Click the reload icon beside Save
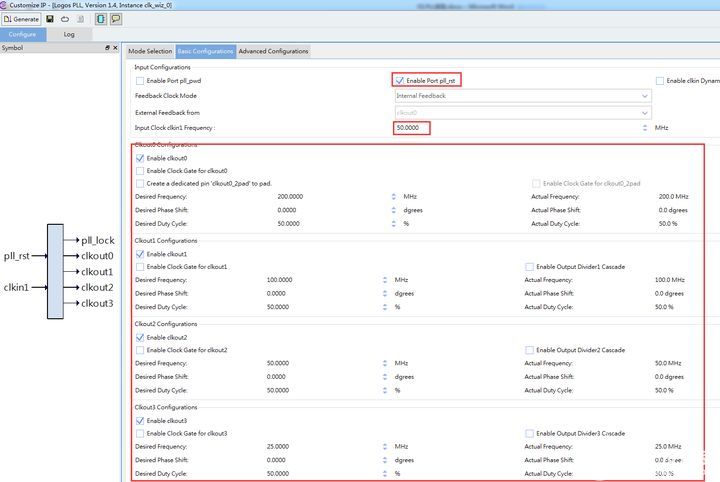720x482 pixels. [x=65, y=19]
